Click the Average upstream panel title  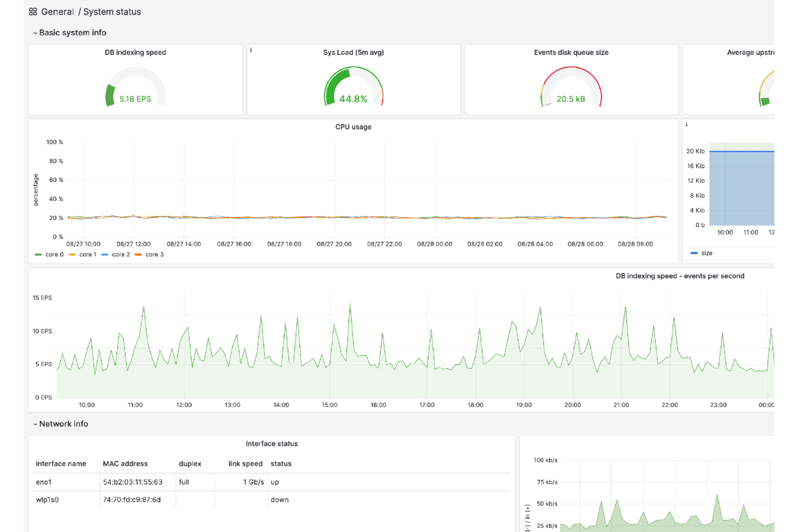click(752, 52)
